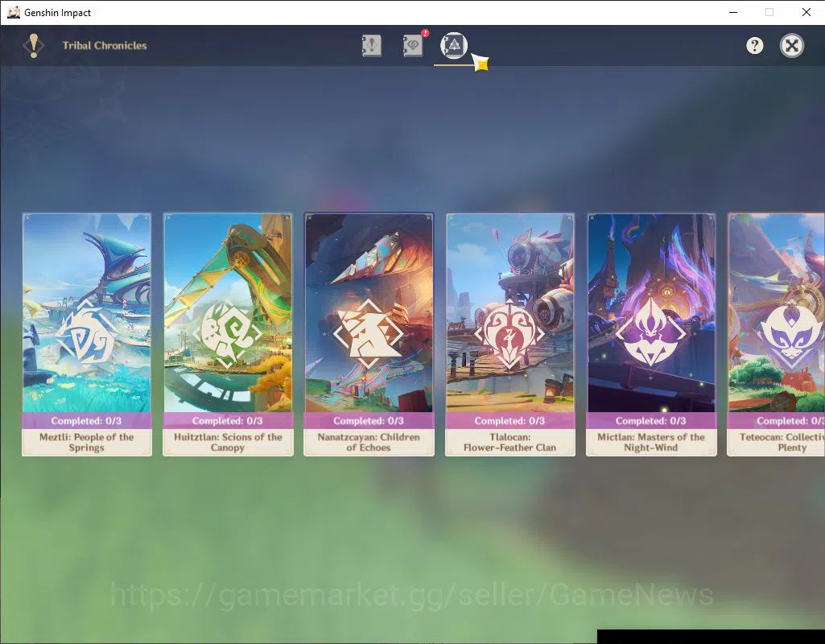This screenshot has height=644, width=825.
Task: Click Completed 0/3 under the Meztli card
Action: [87, 421]
